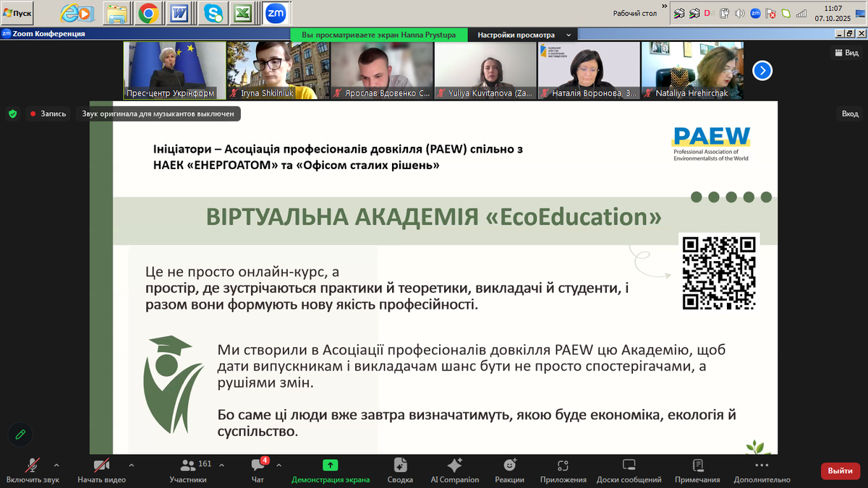868x488 pixels.
Task: Show next participants with blue arrow
Action: [762, 70]
